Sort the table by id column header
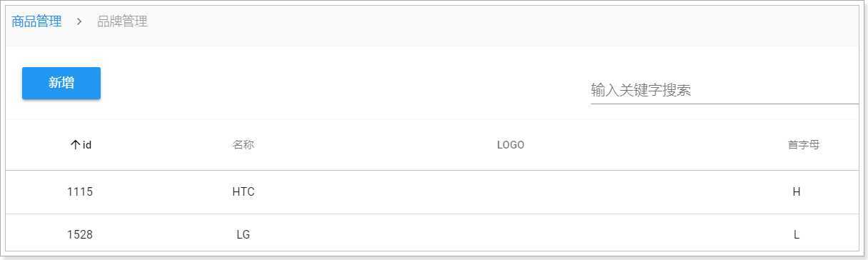Screen dimensions: 868x260 coord(80,145)
